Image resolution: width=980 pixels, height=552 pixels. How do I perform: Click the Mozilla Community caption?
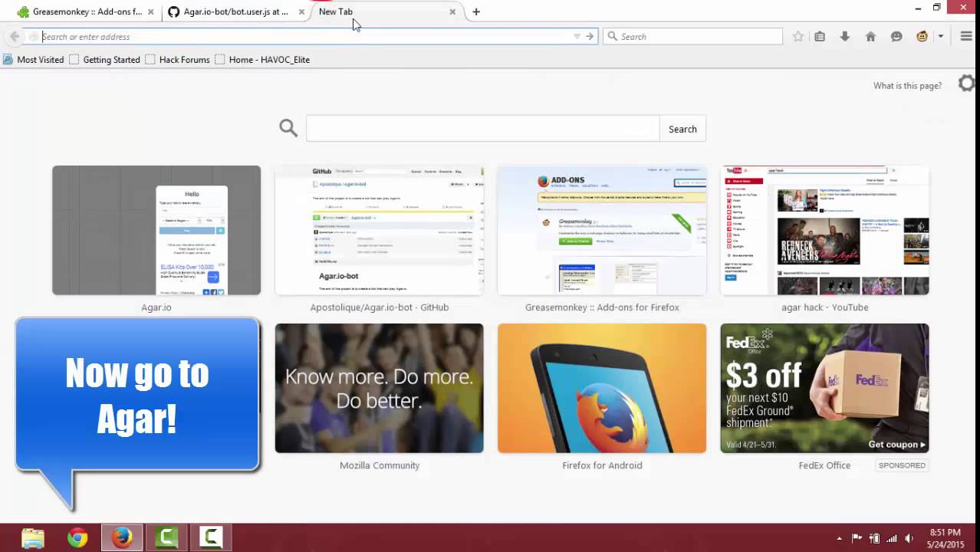[x=380, y=465]
